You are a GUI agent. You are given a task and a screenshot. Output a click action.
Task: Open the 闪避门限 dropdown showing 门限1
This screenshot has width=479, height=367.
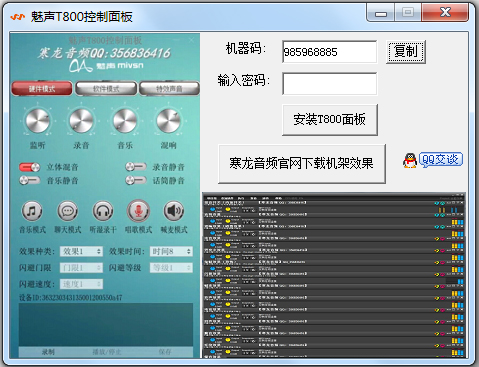81,268
